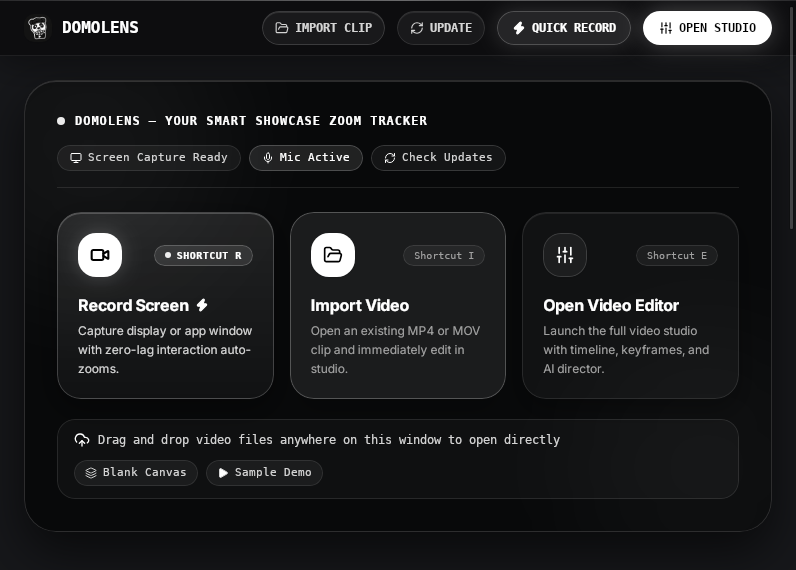
Task: Click the camera icon on Record Screen card
Action: 100,255
